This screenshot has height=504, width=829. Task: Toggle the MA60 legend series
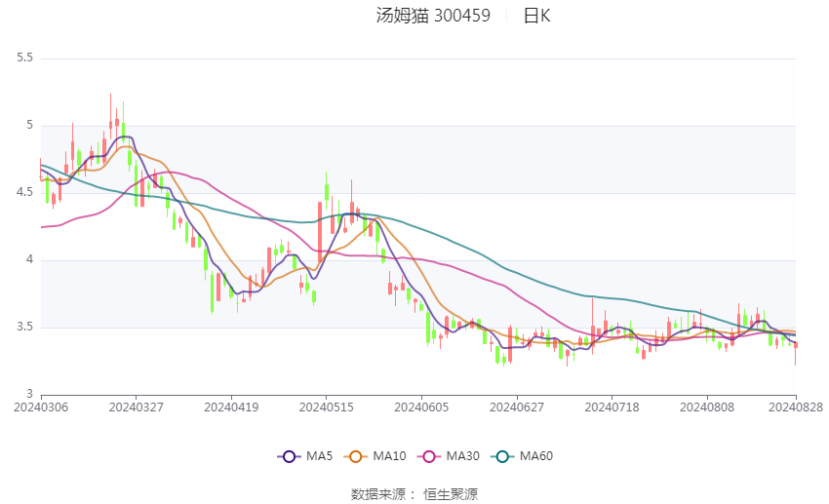pos(522,456)
